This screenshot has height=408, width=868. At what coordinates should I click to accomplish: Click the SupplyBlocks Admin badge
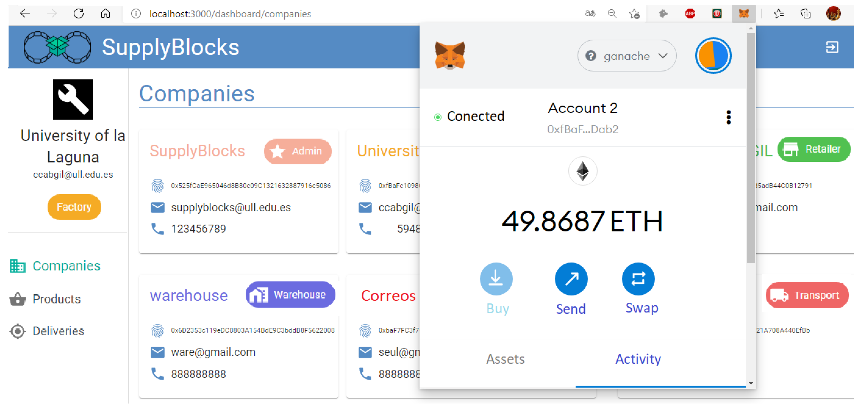pos(298,151)
